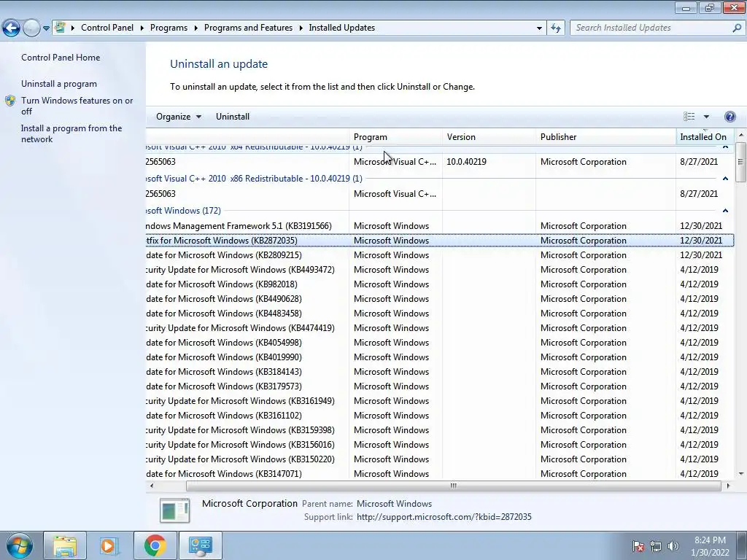The height and width of the screenshot is (560, 747).
Task: Select Security Update KB3161949 row
Action: 440,401
